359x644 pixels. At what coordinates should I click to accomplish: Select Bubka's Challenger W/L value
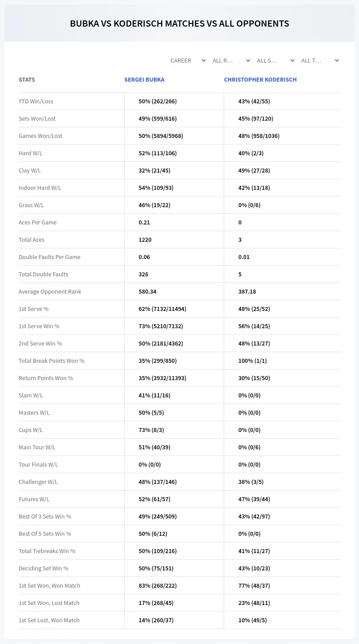[158, 482]
